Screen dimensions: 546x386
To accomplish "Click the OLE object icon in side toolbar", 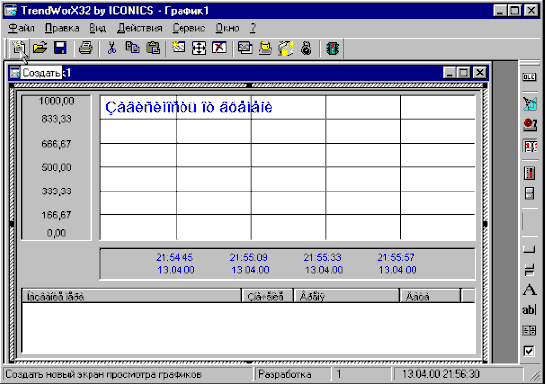I will 529,77.
